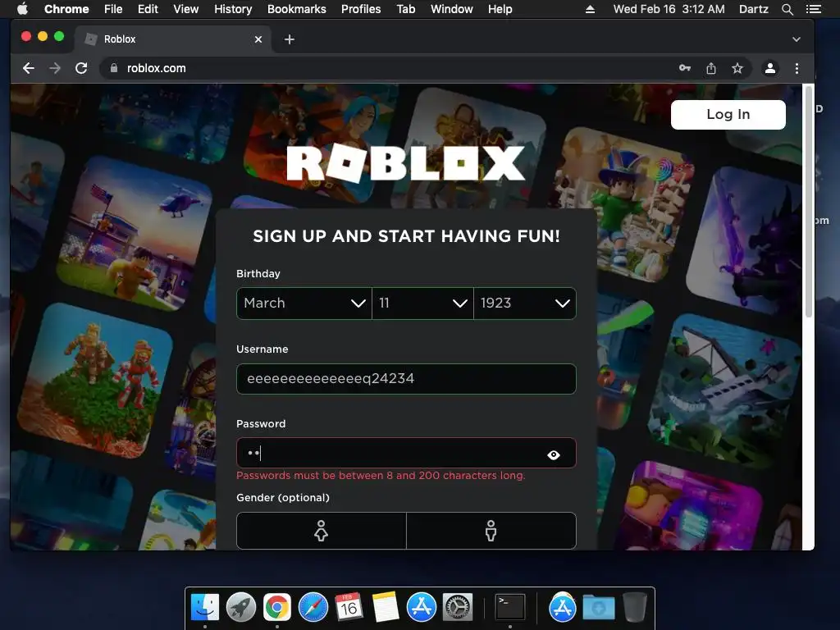Open the birthday month dropdown showing March
The height and width of the screenshot is (630, 840).
coord(304,304)
